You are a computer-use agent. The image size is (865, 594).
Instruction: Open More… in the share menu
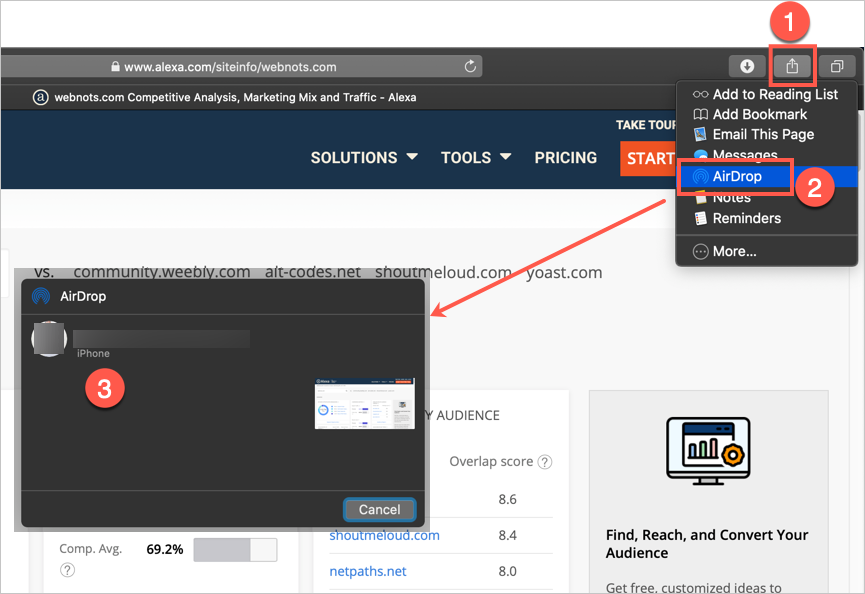click(x=733, y=251)
